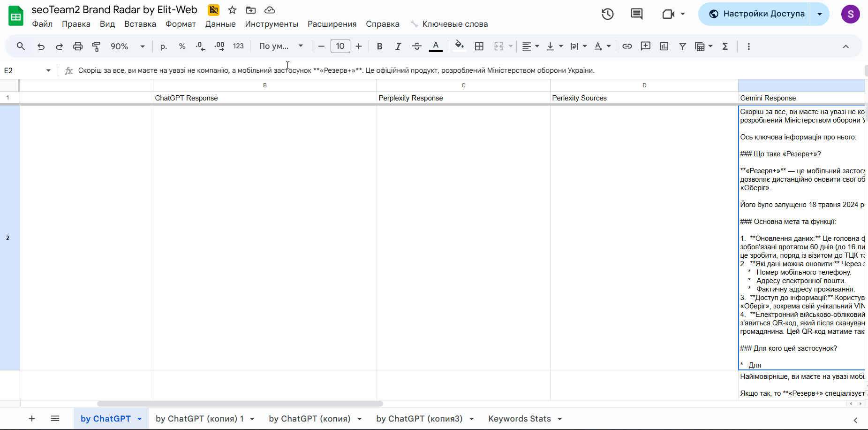868x430 pixels.
Task: Open the 123 number formats menu
Action: pyautogui.click(x=238, y=46)
